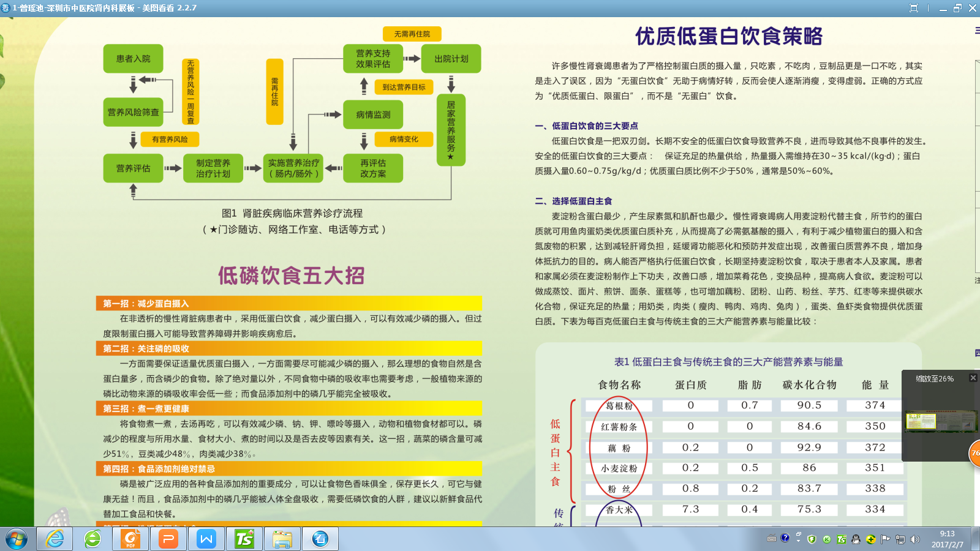Click the 病情变化 yellow label
Viewport: 980px width, 551px height.
[x=404, y=139]
